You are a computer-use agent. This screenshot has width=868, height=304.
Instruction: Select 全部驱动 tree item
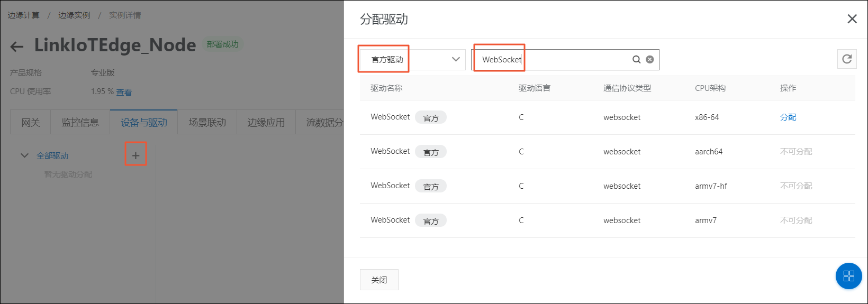[x=52, y=156]
